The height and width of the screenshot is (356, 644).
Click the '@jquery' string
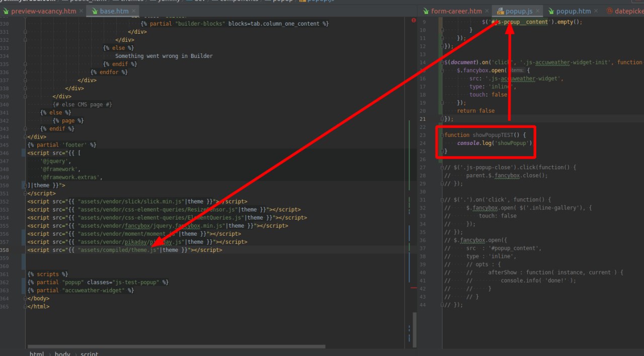(54, 161)
